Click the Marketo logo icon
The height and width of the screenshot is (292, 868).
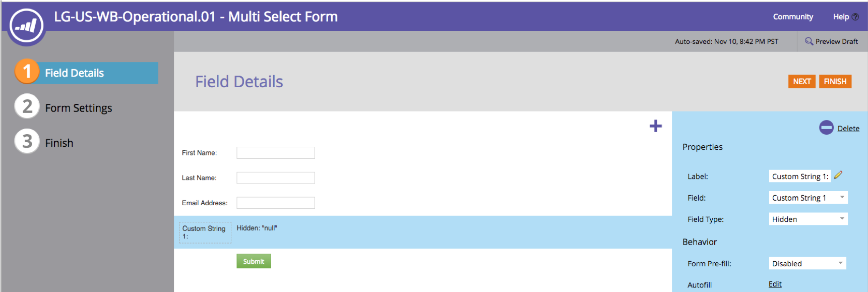(27, 25)
